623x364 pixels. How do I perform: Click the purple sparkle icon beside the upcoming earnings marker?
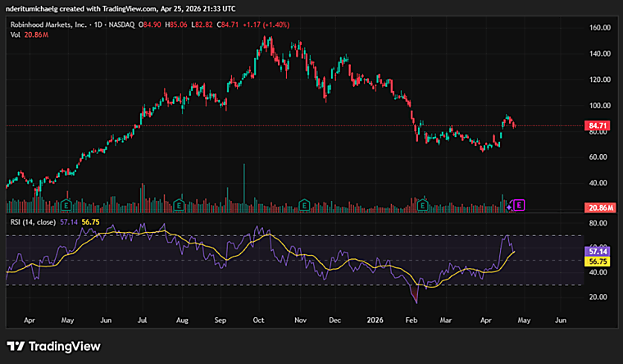[509, 207]
